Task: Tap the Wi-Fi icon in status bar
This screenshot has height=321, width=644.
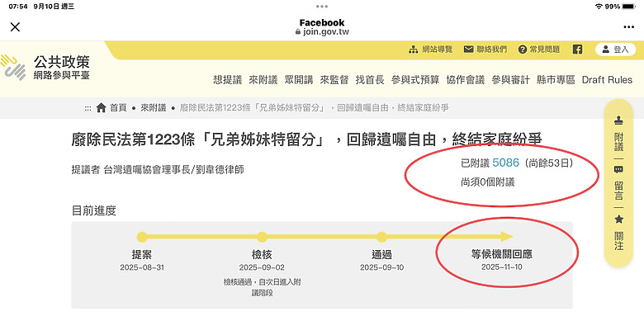Action: click(599, 7)
